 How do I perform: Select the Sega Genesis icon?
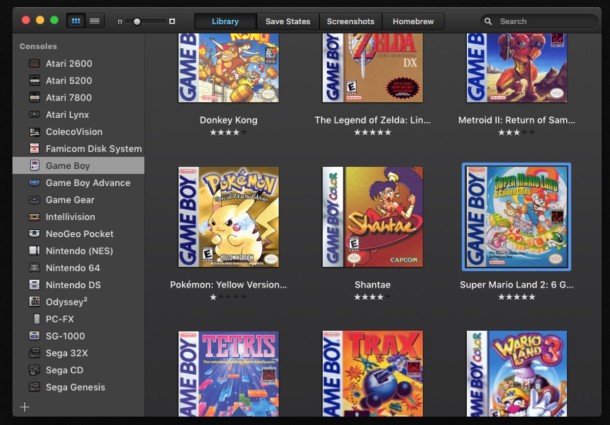click(x=34, y=387)
